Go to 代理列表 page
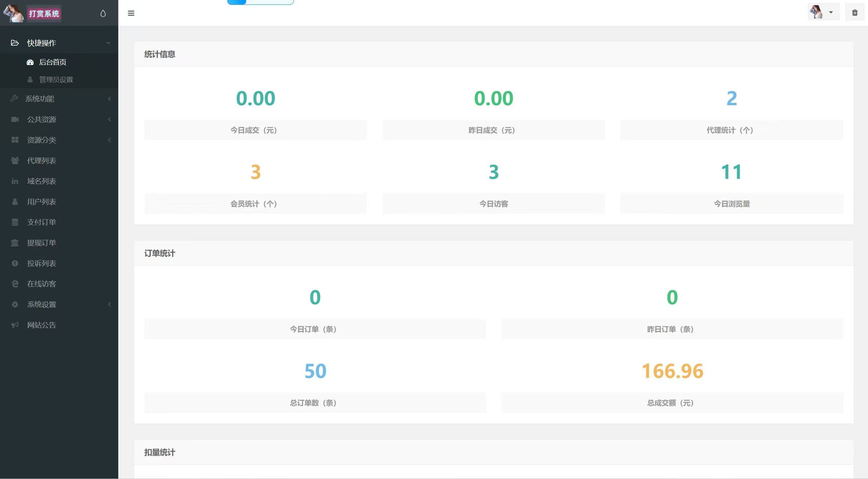The width and height of the screenshot is (868, 479). tap(42, 161)
